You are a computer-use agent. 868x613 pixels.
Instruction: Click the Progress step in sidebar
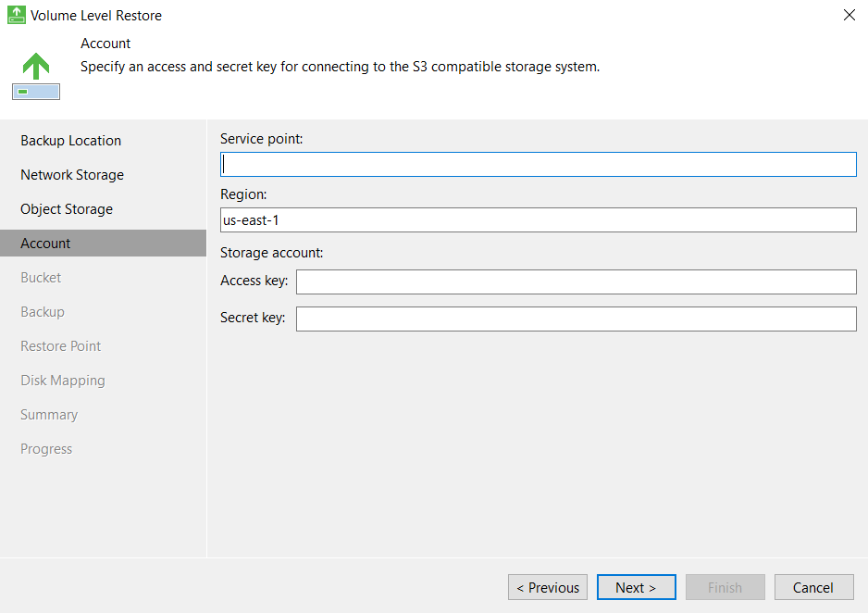click(x=46, y=449)
